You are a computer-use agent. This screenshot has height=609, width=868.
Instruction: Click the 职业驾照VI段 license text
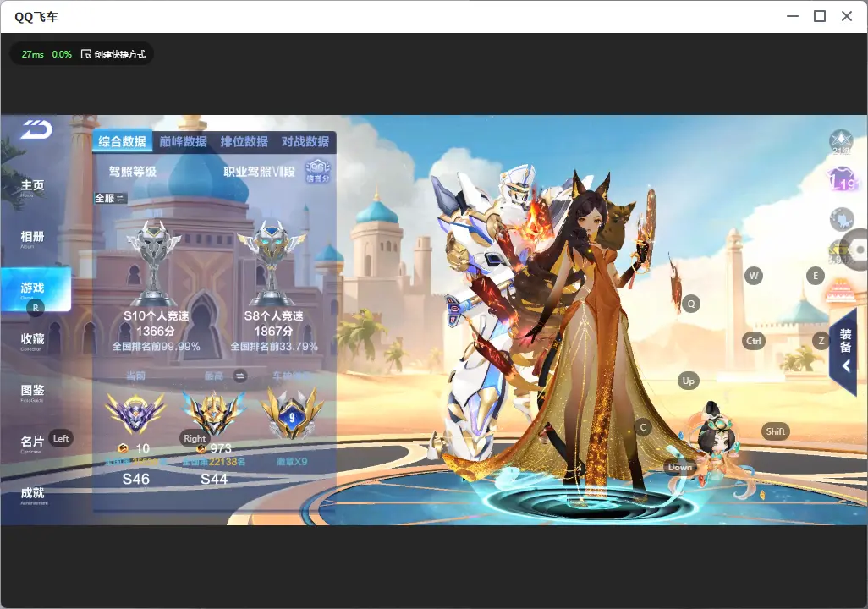tap(259, 172)
